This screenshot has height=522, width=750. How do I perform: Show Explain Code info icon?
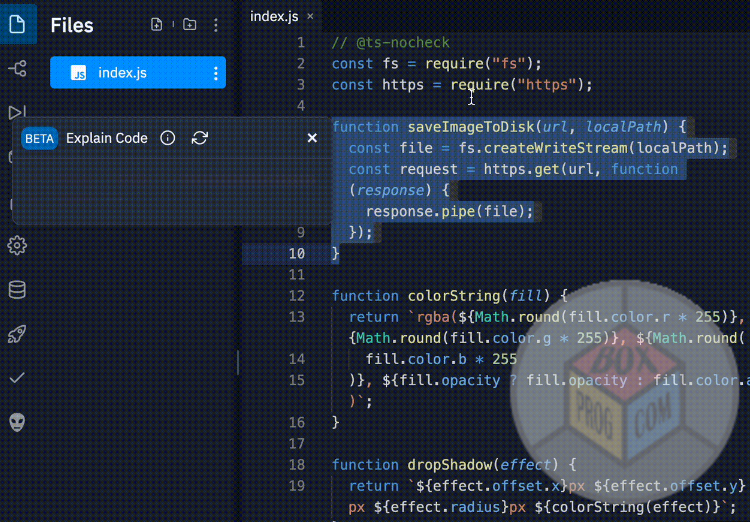pyautogui.click(x=168, y=138)
